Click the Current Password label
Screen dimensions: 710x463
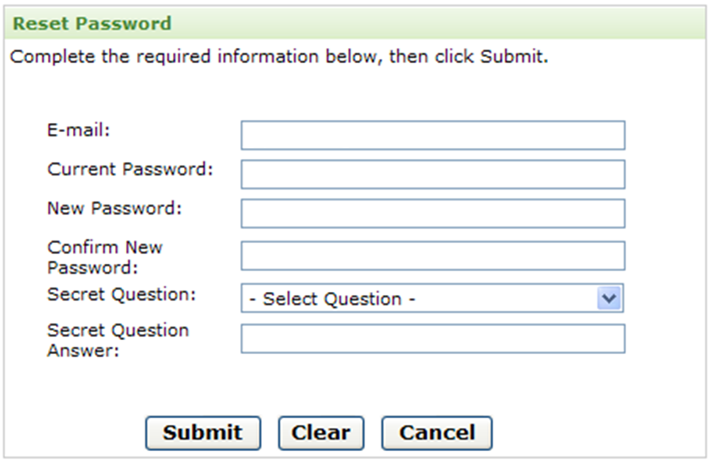pos(130,169)
